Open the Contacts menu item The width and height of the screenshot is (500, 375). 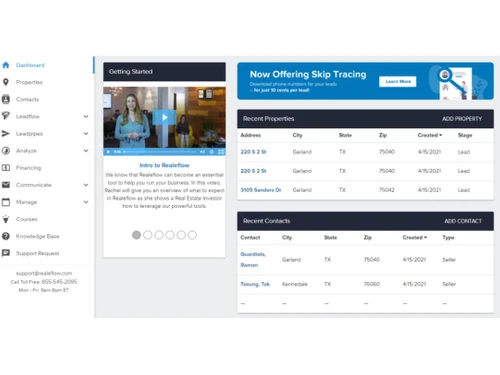coord(27,99)
